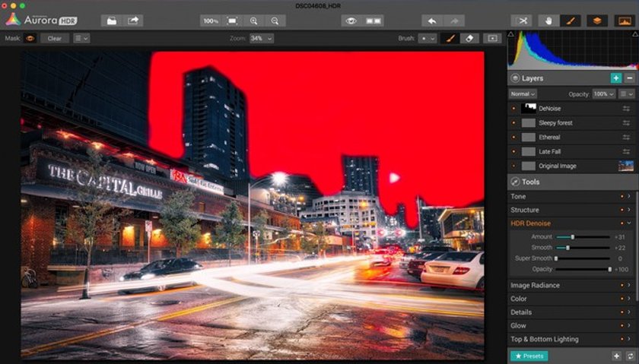Toggle visibility dot of Ethereal layer
Viewport: 639px width, 364px height.
(513, 138)
